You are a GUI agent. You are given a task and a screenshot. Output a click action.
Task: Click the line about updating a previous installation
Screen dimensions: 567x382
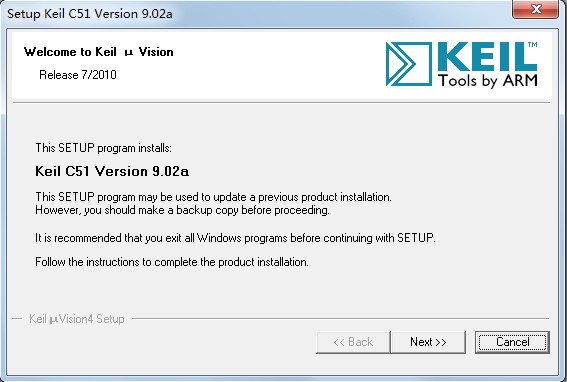pyautogui.click(x=213, y=197)
